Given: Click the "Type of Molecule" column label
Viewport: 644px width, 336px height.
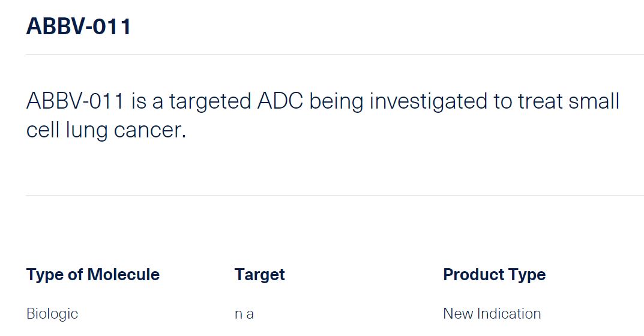Looking at the screenshot, I should (93, 275).
